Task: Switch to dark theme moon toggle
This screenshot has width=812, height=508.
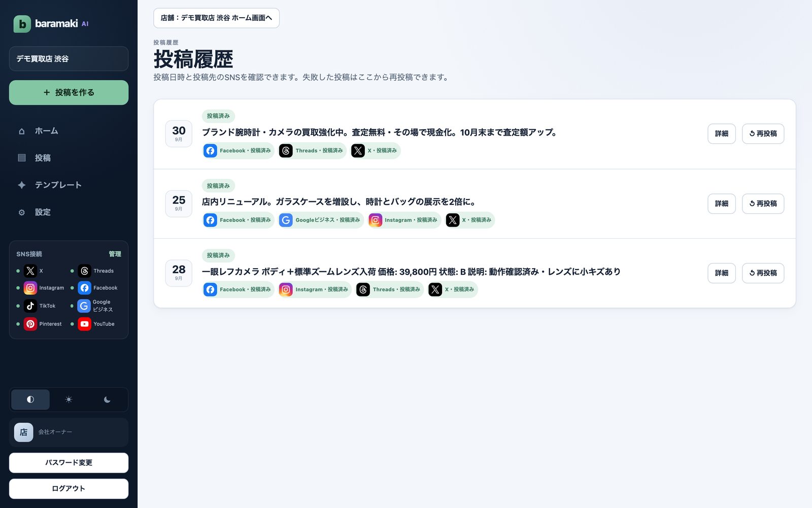Action: tap(107, 400)
